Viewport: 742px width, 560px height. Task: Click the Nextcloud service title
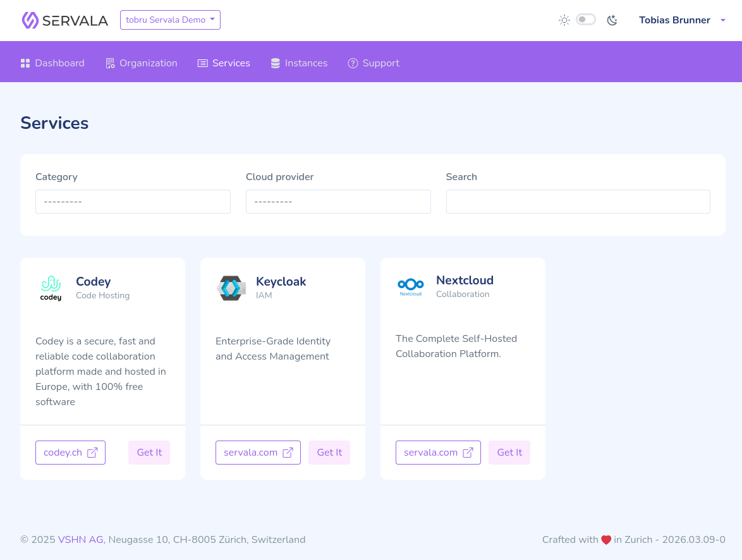(465, 280)
